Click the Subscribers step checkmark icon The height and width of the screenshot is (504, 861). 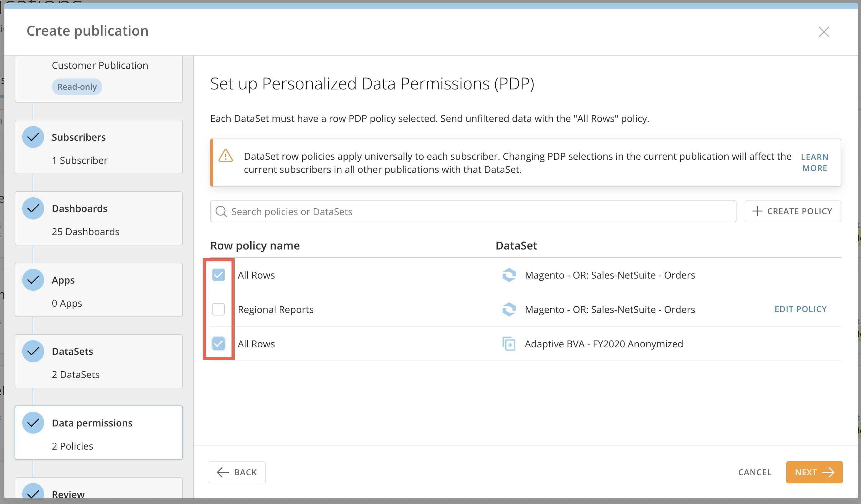[x=33, y=137]
